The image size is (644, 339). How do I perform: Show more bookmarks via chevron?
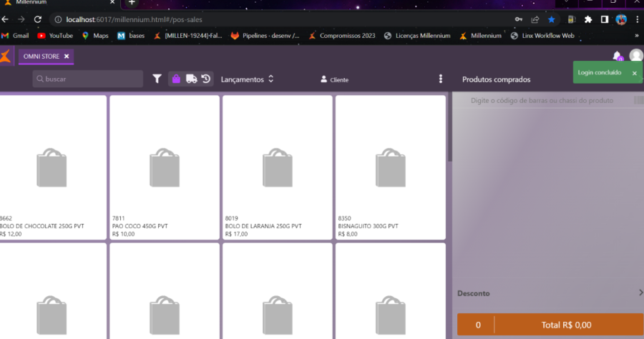pyautogui.click(x=637, y=36)
